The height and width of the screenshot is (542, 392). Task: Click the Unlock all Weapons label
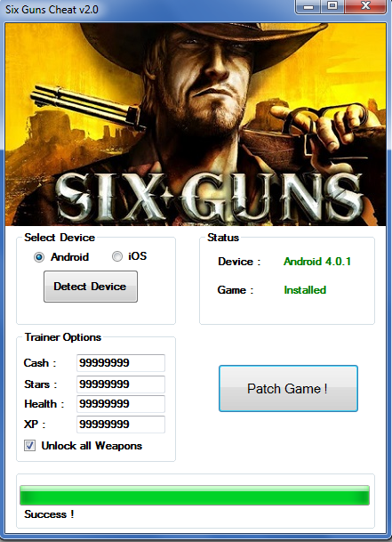point(92,446)
